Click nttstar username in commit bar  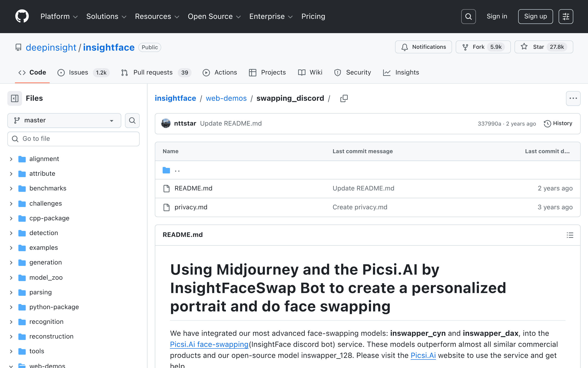(185, 124)
